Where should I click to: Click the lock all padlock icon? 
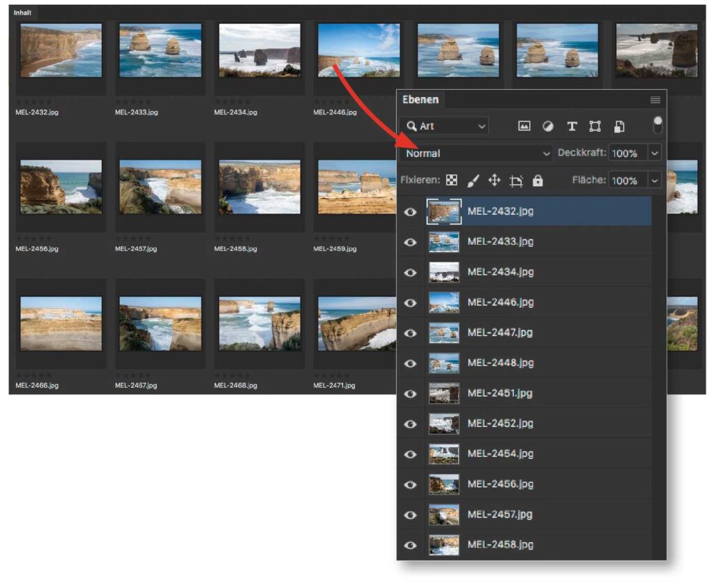tap(537, 181)
